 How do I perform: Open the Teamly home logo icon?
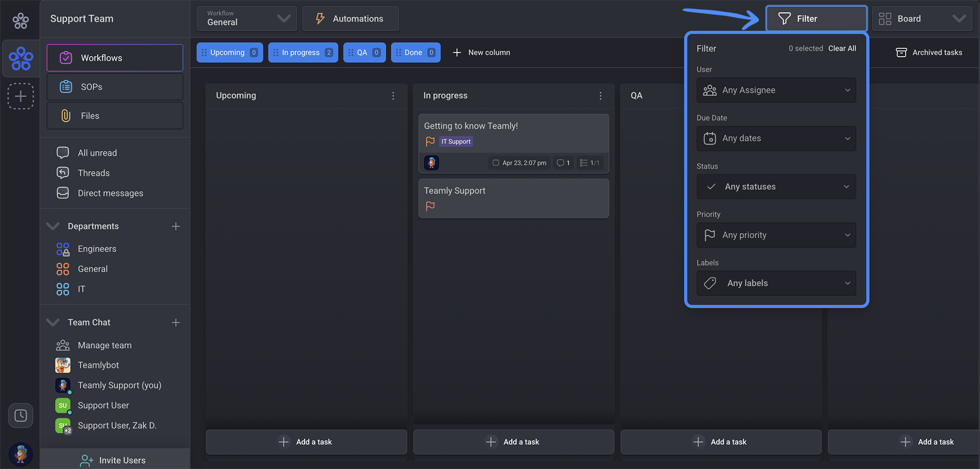coord(21,21)
